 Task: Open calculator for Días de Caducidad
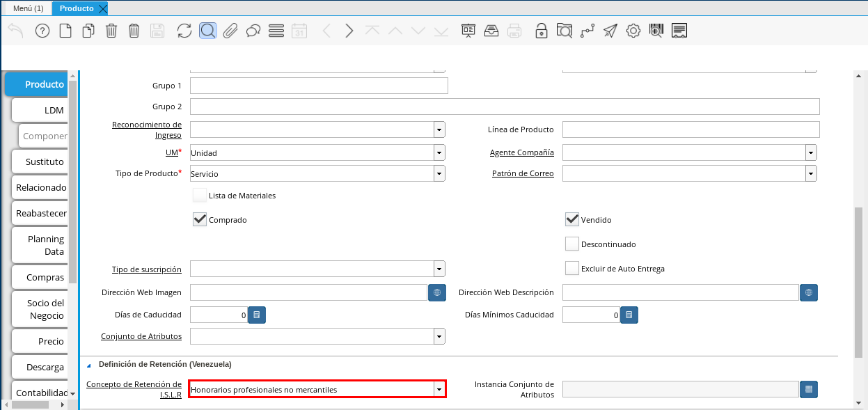pos(257,315)
